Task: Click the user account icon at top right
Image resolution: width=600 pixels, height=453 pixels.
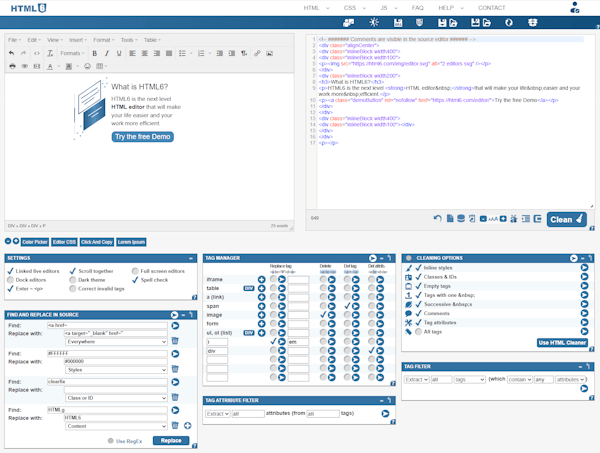Action: click(x=574, y=8)
